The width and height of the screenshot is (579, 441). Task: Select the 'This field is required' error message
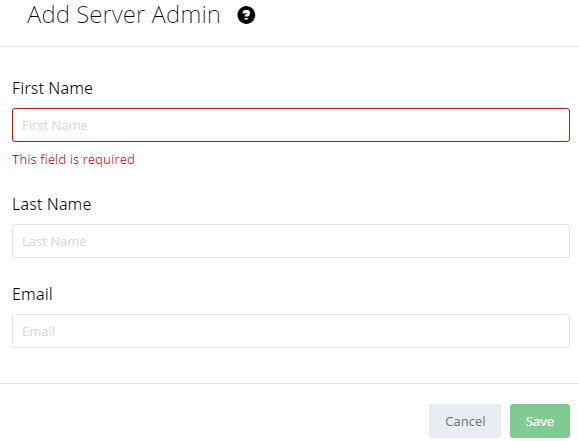(73, 160)
